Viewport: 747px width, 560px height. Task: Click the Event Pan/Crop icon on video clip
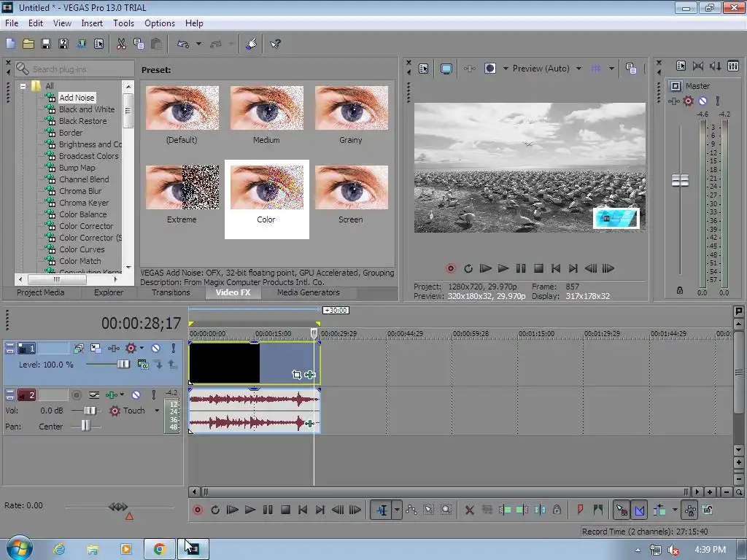(x=296, y=375)
